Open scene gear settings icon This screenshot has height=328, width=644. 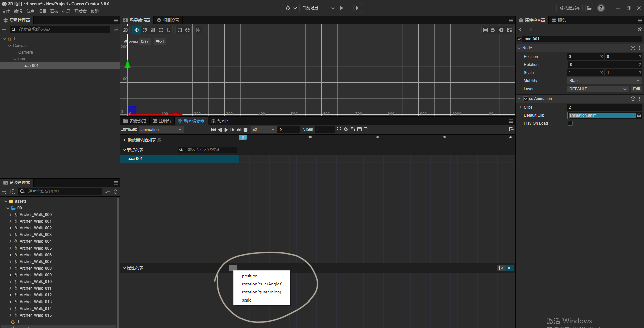501,30
